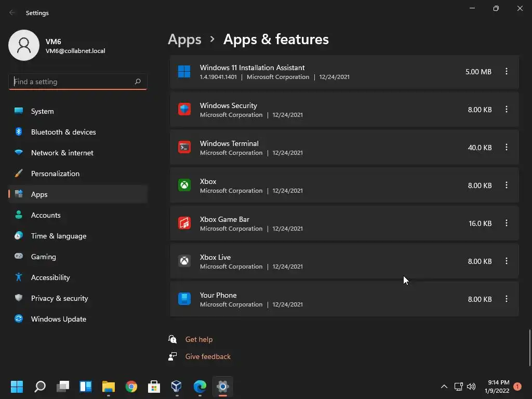Click the Get help link

click(199, 339)
